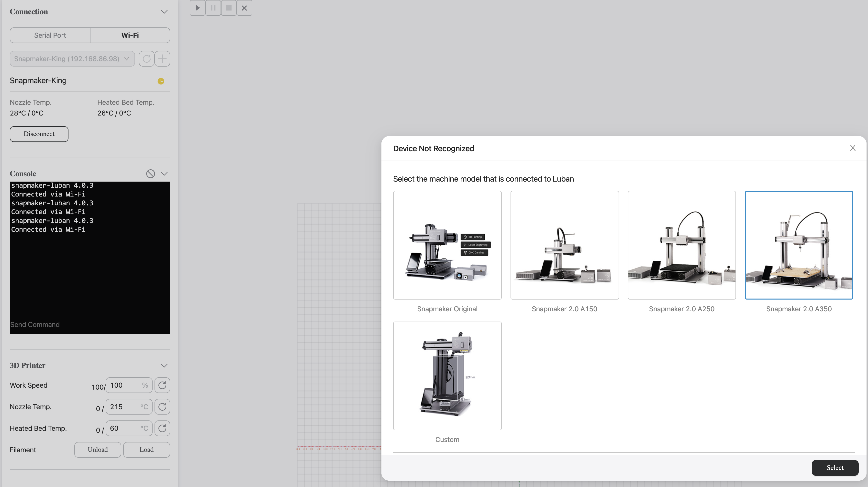The image size is (868, 487).
Task: Start the job with the play button
Action: pos(198,8)
